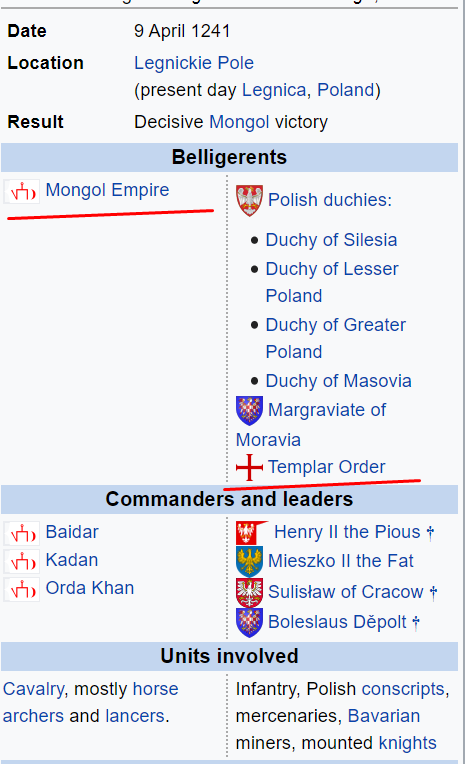
Task: Click the Margraviate of Moravia coat of arms
Action: pos(249,410)
